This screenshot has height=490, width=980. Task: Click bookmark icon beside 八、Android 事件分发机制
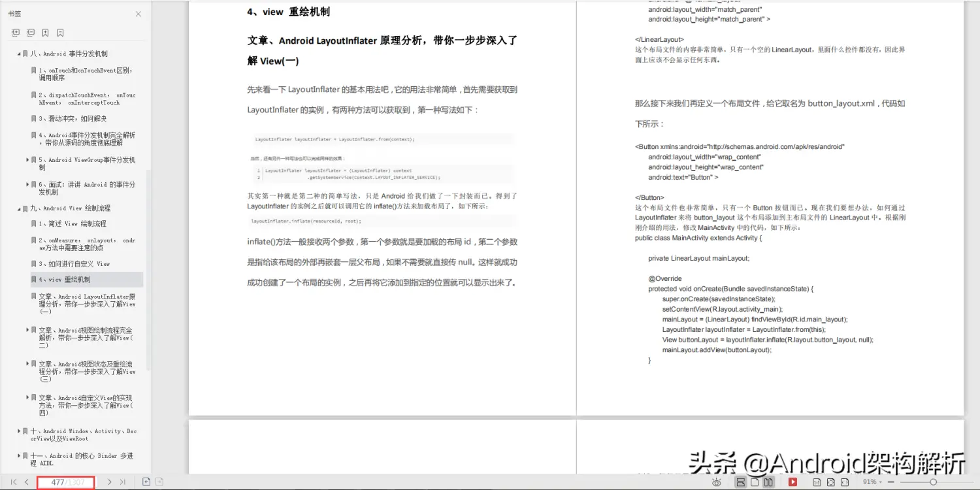[x=25, y=54]
